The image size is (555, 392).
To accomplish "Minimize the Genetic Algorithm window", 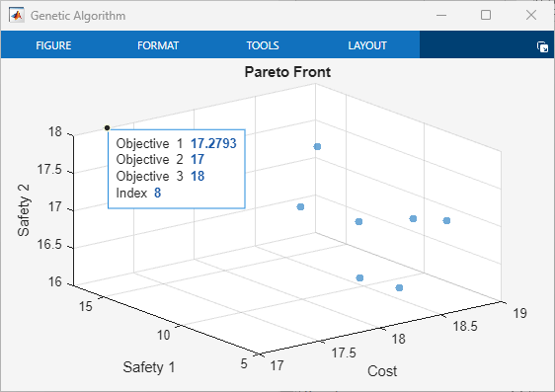I will pos(441,15).
